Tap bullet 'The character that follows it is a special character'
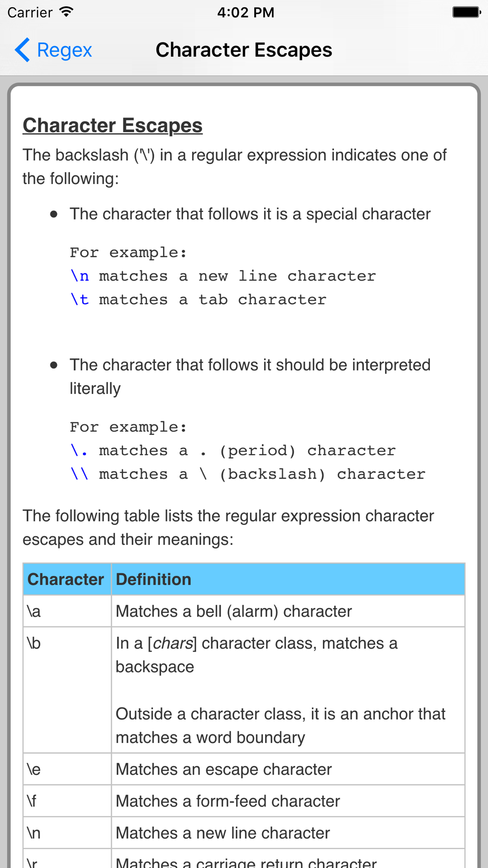Image resolution: width=488 pixels, height=868 pixels. [x=250, y=214]
